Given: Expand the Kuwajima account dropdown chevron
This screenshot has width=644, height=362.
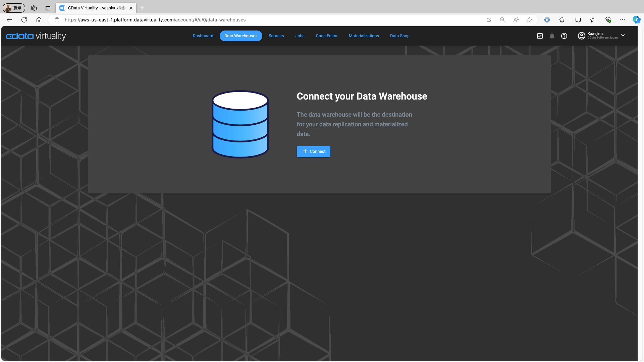Looking at the screenshot, I should [623, 36].
